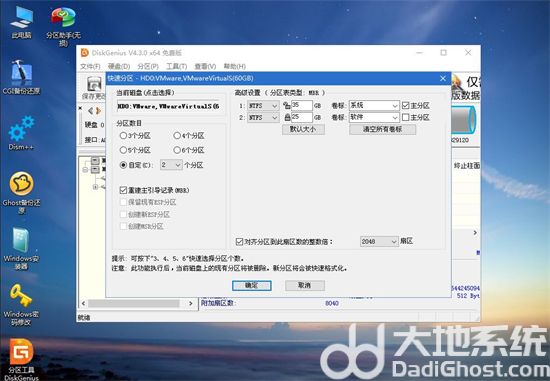550x381 pixels.
Task: Open the 此电脑 desktop icon
Action: point(21,22)
